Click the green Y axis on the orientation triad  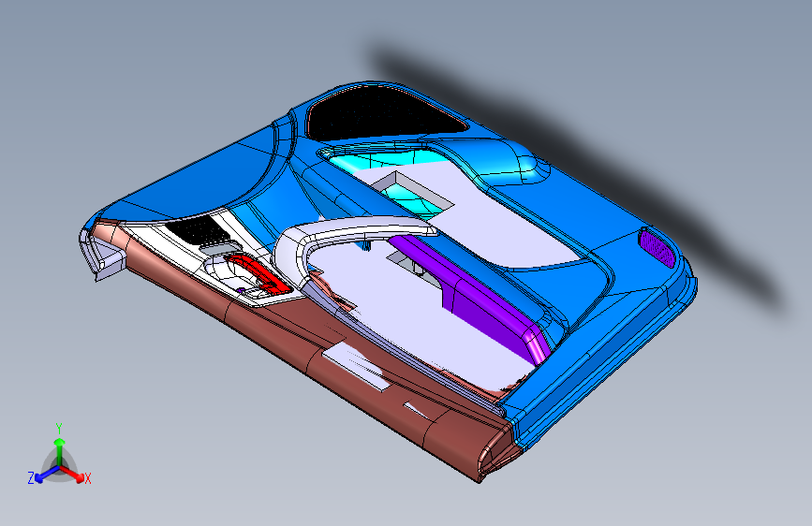pos(60,450)
